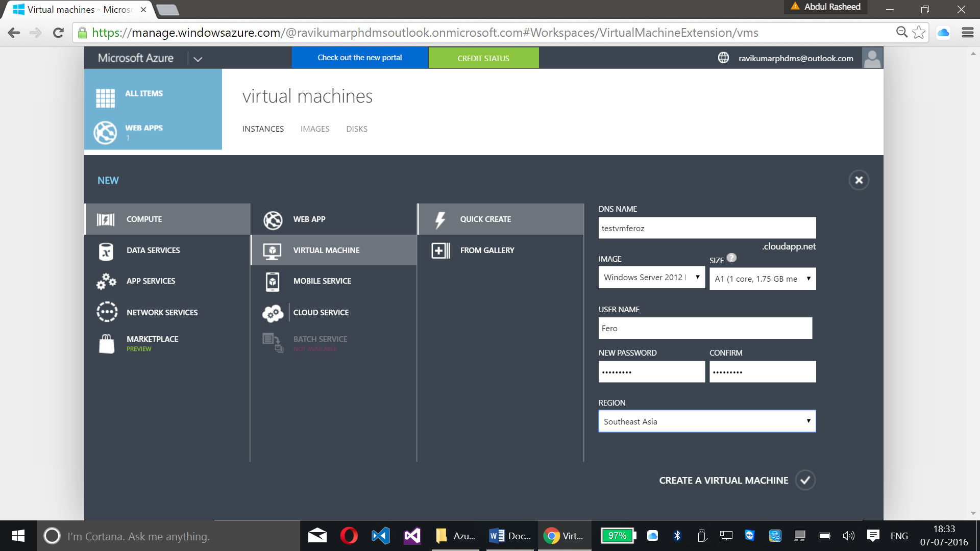Select the Compute category icon
Viewport: 980px width, 551px height.
106,219
